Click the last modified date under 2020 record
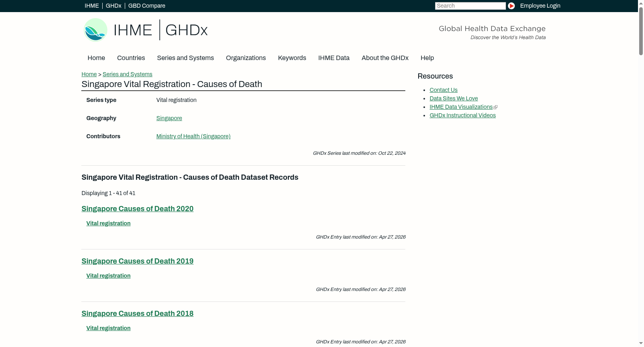 [x=361, y=237]
